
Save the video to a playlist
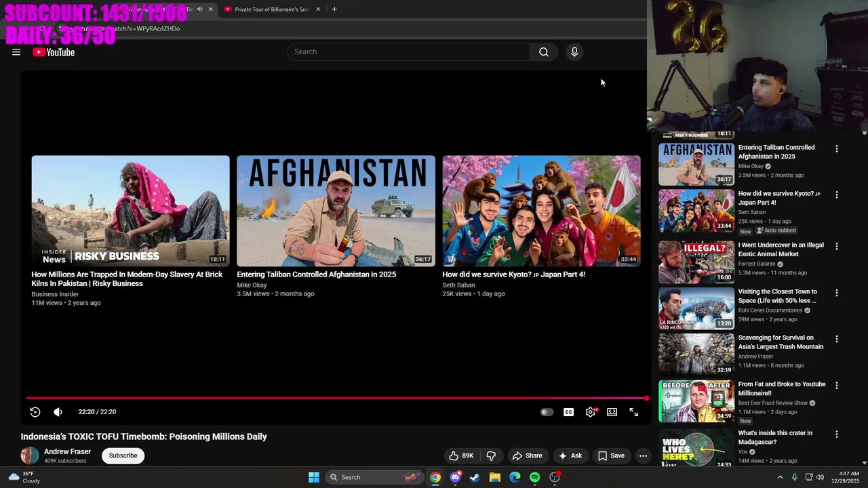pyautogui.click(x=611, y=455)
